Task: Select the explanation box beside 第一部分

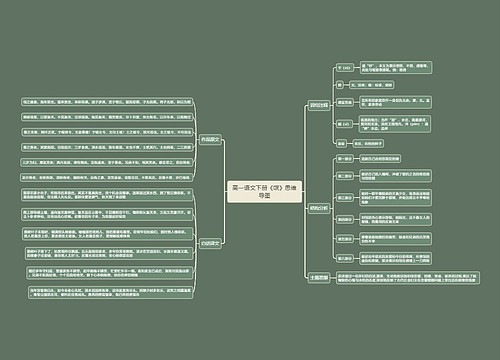Action: coord(380,159)
